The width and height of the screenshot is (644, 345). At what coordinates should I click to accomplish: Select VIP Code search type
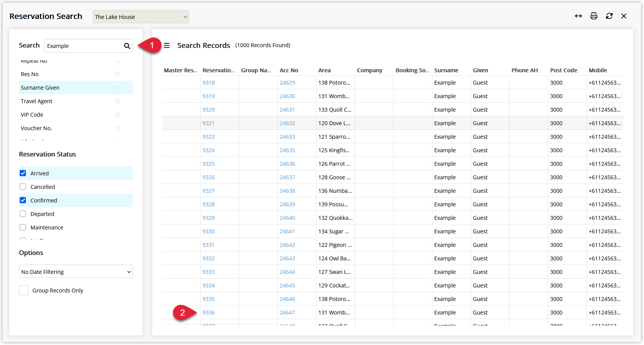click(x=76, y=115)
